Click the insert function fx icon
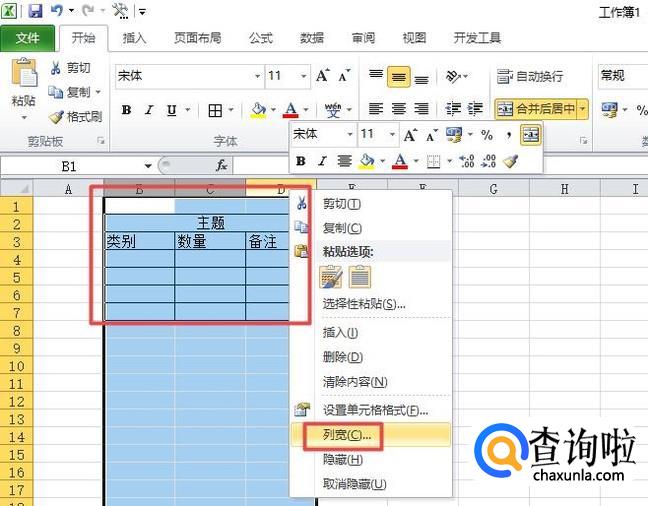The width and height of the screenshot is (648, 506). [x=221, y=165]
